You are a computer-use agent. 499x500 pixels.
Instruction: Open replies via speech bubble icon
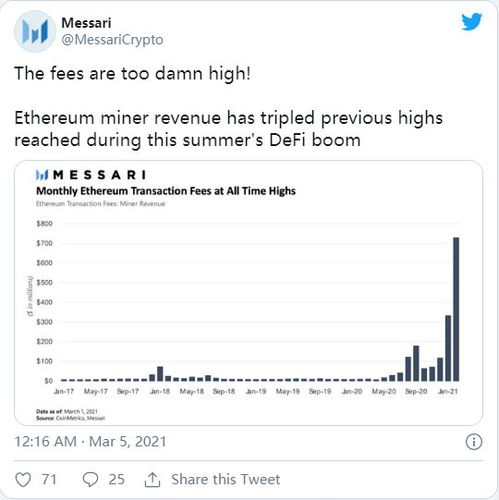click(x=90, y=480)
